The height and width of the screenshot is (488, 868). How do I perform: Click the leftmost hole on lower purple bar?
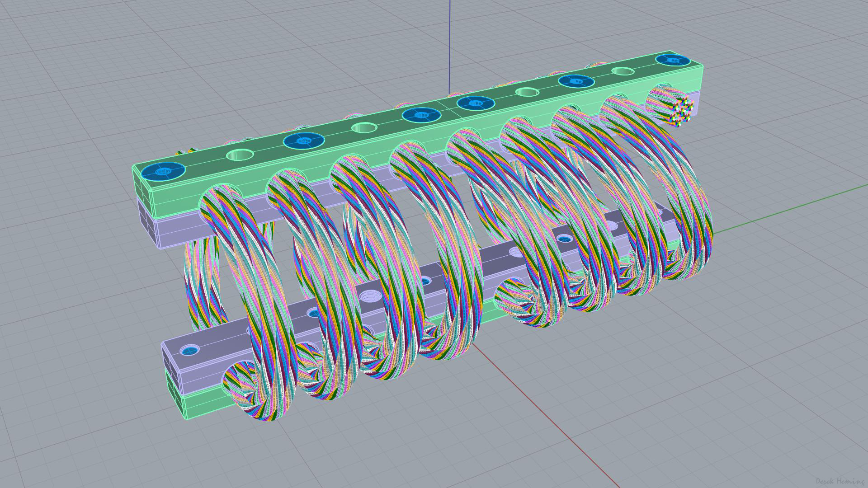pyautogui.click(x=189, y=350)
